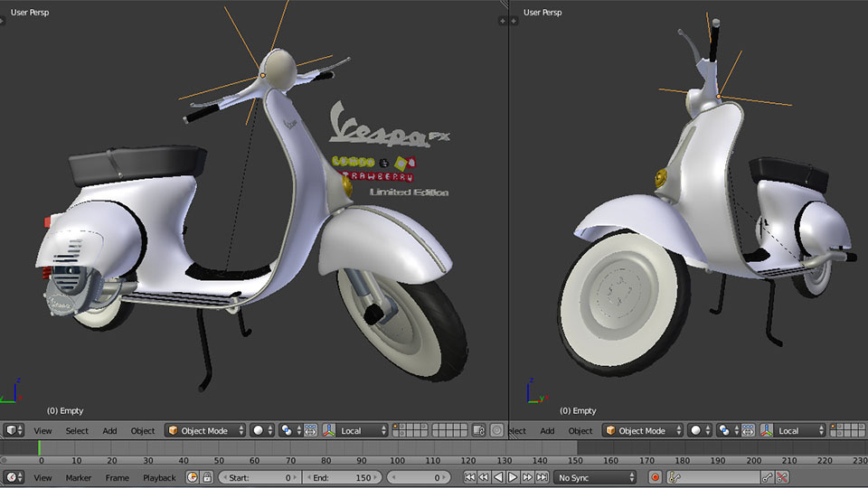The width and height of the screenshot is (868, 488).
Task: Open left viewport's 3D View editor type selector
Action: point(14,430)
